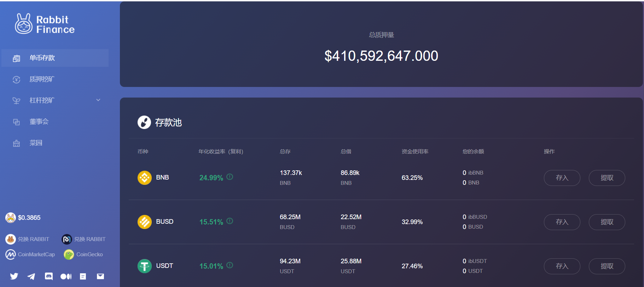Click the 137.37k BNB total deposit
Viewport: 644px width, 287px height.
(x=291, y=173)
